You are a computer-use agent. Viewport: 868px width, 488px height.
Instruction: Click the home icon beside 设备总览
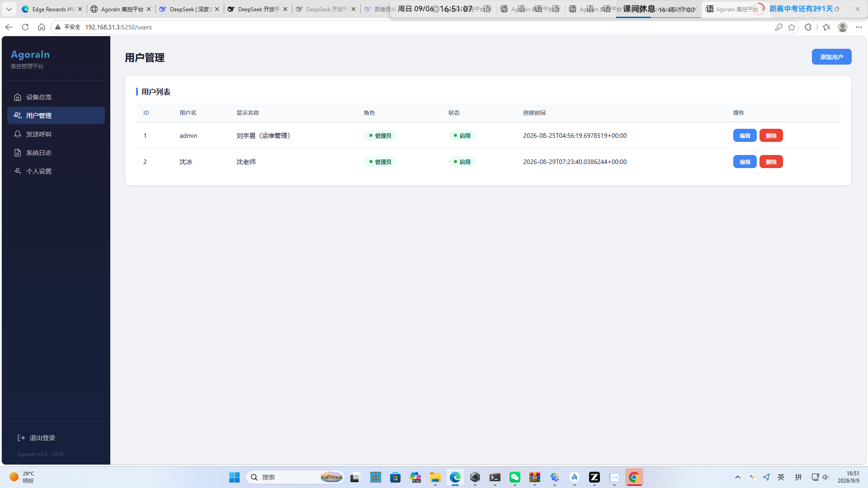[18, 97]
